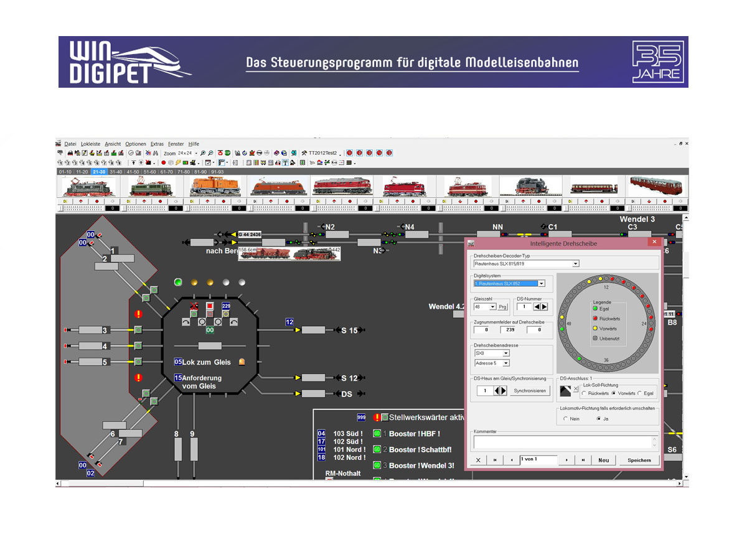Select the Vorwärts radio button
Image resolution: width=747 pixels, height=560 pixels.
614,393
